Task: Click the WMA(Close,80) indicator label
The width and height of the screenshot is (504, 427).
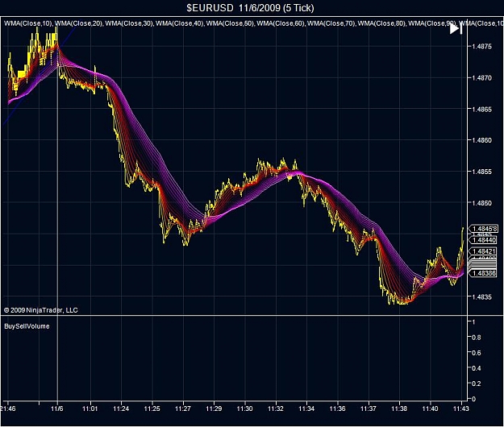Action: point(381,23)
